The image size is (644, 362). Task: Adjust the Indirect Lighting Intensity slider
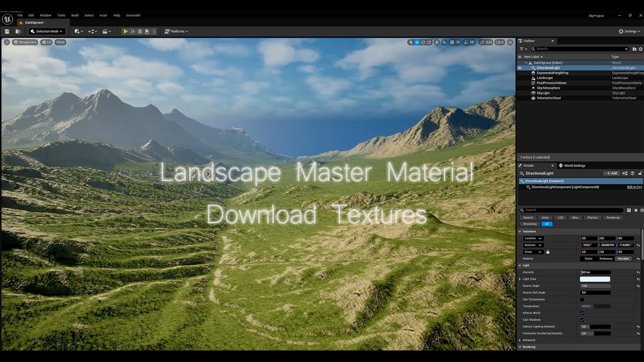(596, 327)
